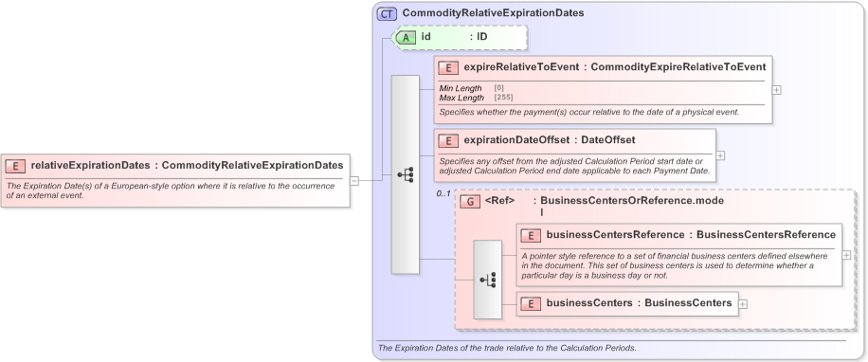Click the choice compositor symbol inside the group
This screenshot has width=868, height=362.
click(488, 280)
